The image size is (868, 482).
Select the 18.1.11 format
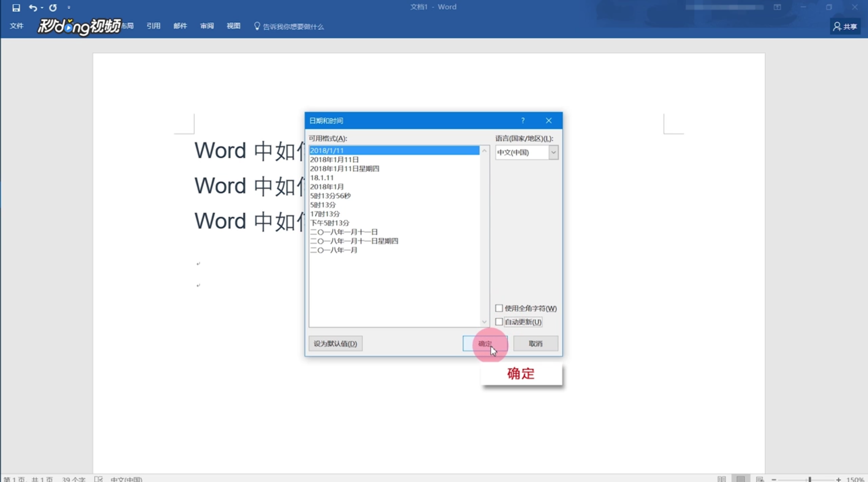point(394,177)
